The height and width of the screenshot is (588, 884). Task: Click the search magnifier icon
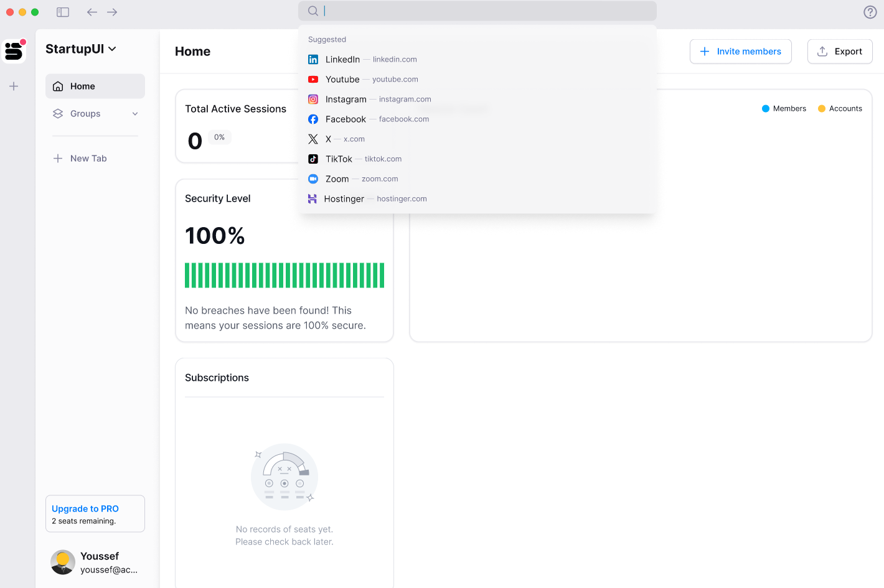click(313, 11)
